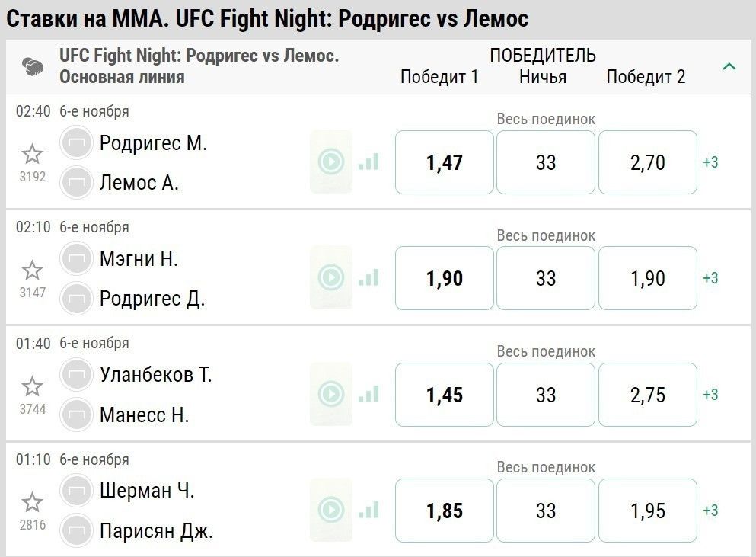Click the boxing glove MMA icon
This screenshot has height=557, width=756.
pyautogui.click(x=33, y=66)
